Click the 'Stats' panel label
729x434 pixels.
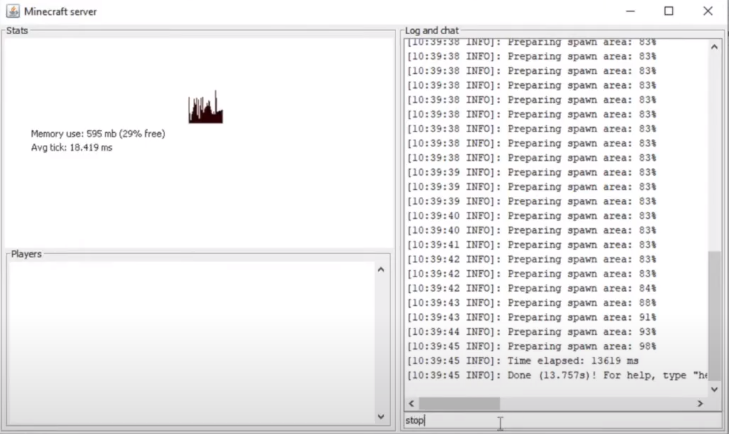pos(17,31)
